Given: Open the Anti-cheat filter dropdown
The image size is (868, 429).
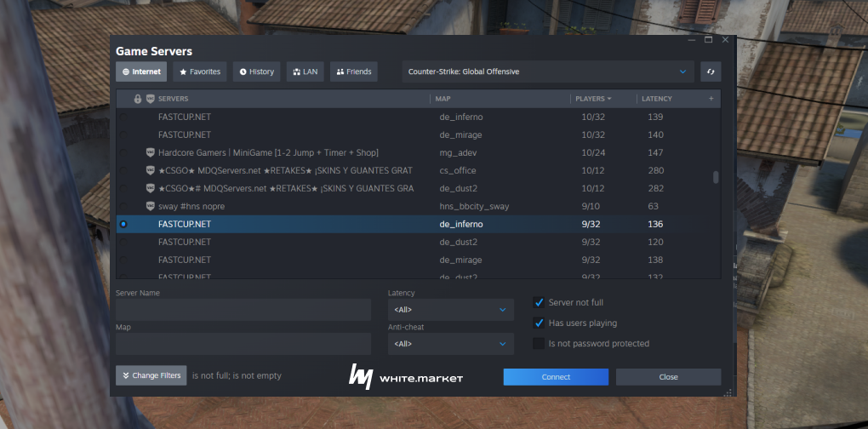Looking at the screenshot, I should (x=451, y=344).
